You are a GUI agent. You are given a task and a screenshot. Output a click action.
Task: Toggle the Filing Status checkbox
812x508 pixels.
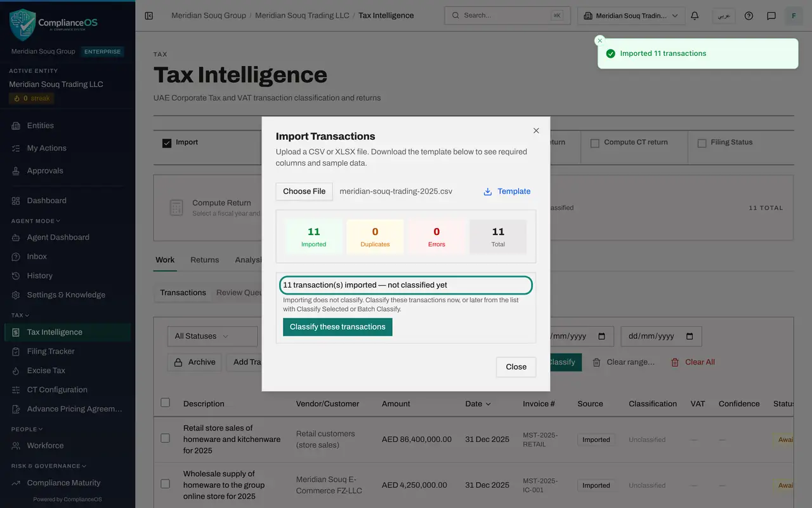702,143
